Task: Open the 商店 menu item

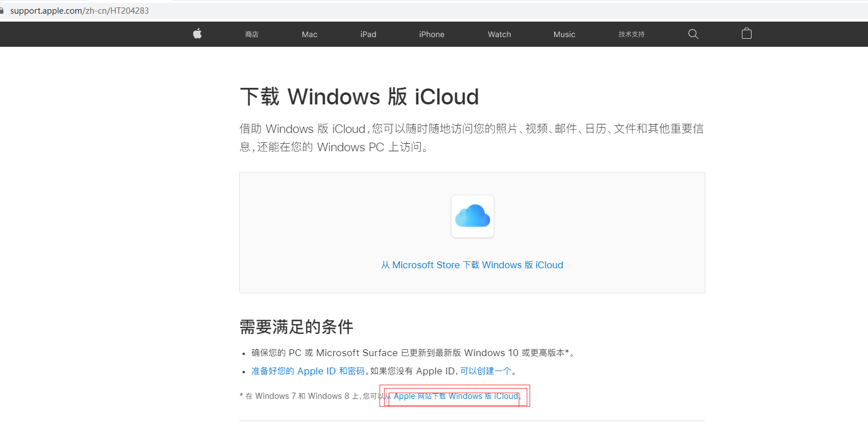Action: (252, 34)
